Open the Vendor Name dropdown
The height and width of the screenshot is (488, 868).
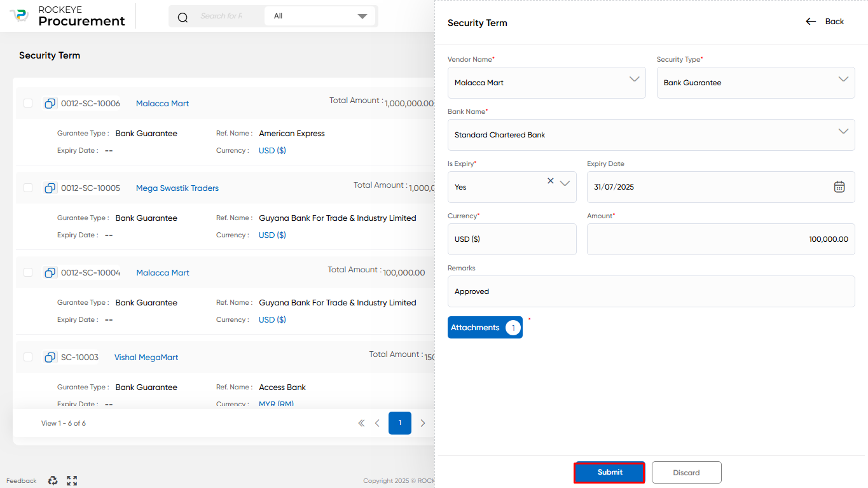[x=547, y=83]
